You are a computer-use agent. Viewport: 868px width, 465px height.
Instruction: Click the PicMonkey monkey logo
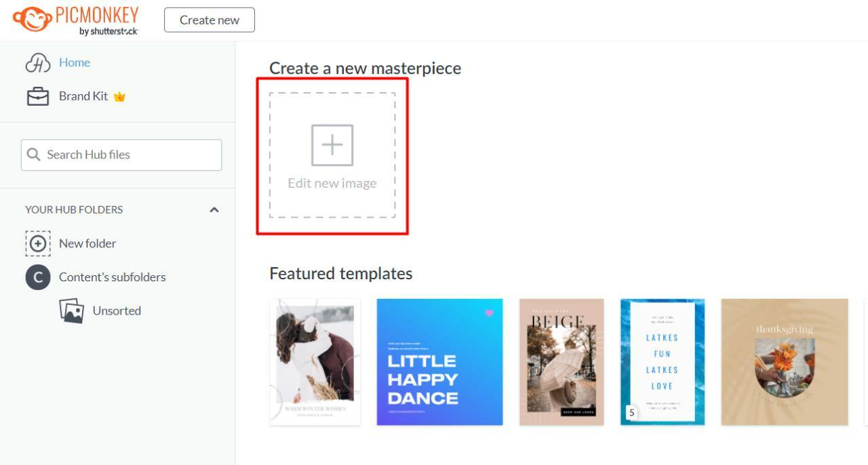pos(31,20)
